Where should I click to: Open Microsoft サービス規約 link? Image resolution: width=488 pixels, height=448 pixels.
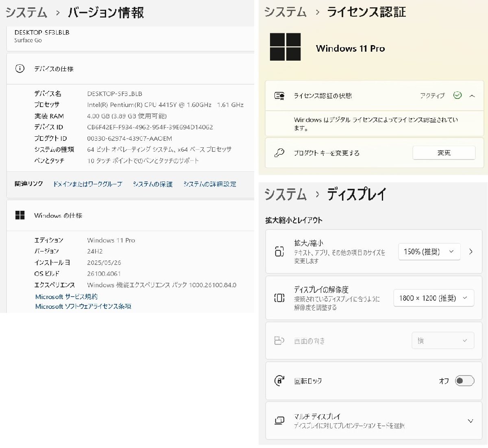tap(66, 297)
